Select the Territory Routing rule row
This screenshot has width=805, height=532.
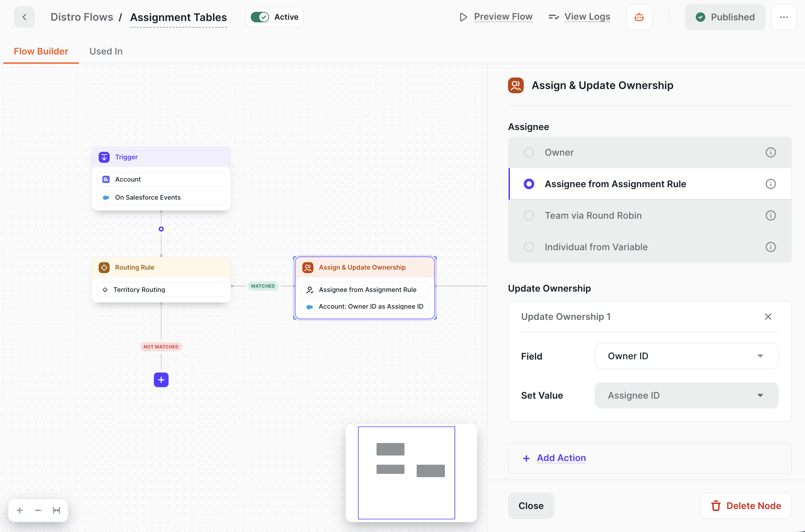click(161, 290)
